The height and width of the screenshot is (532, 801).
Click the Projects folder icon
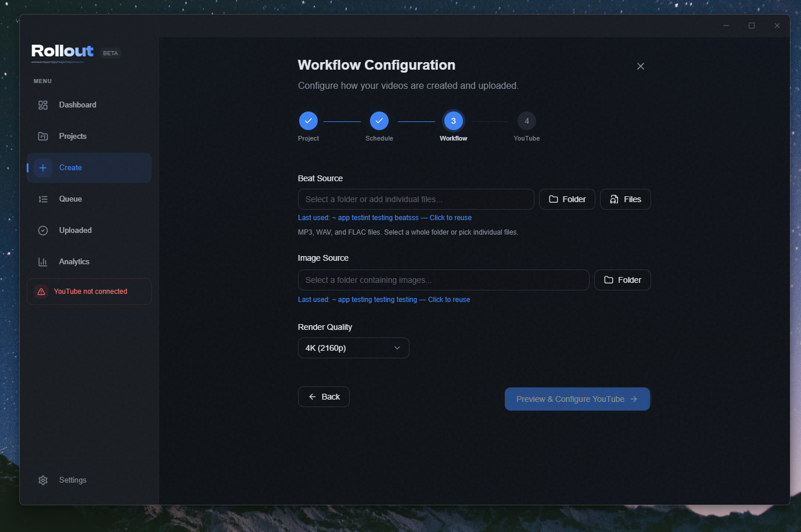[43, 136]
